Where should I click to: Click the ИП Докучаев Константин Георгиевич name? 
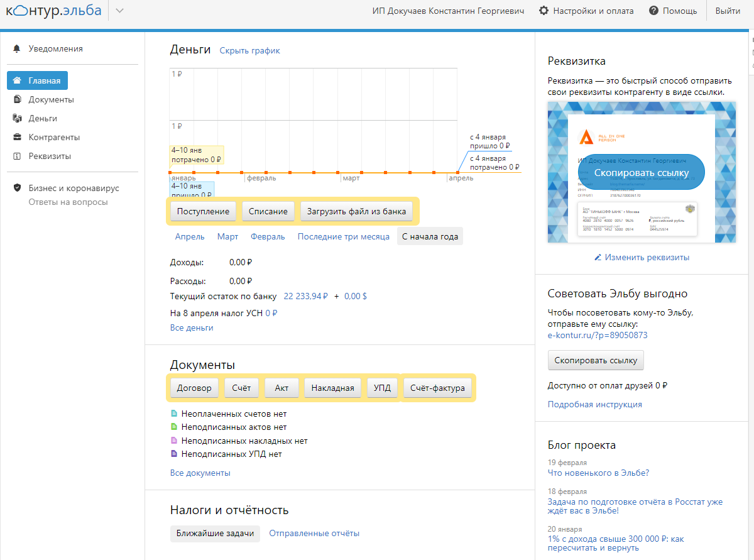click(x=447, y=11)
